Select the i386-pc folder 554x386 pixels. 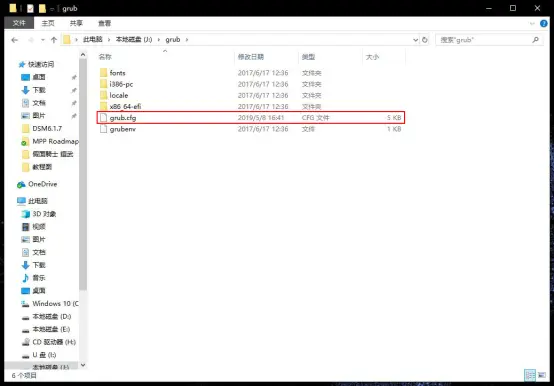click(x=121, y=84)
